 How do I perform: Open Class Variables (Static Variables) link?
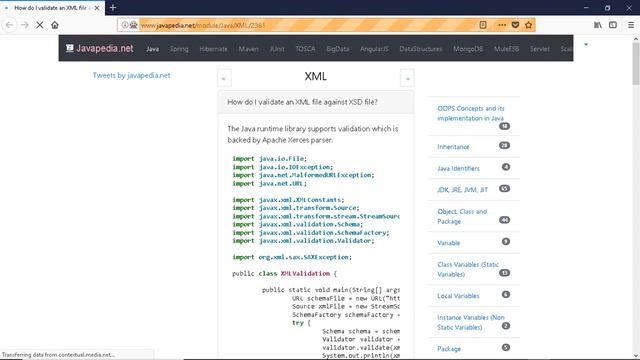[468, 269]
